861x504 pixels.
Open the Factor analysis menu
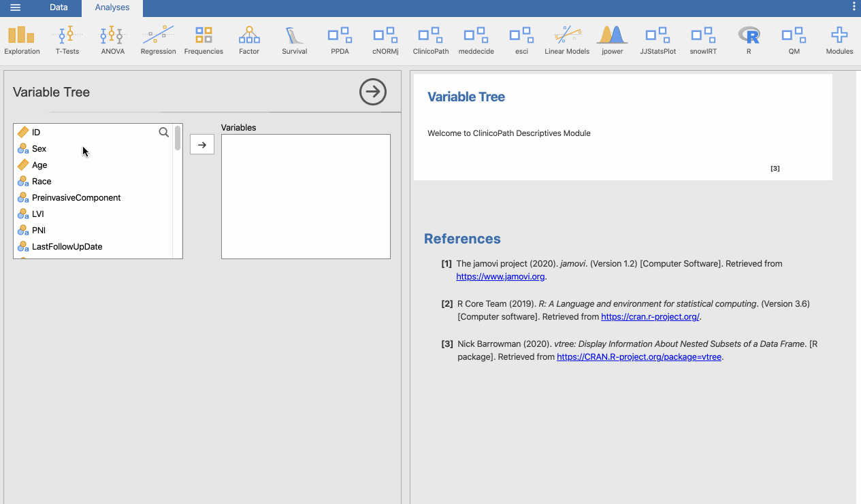click(249, 41)
